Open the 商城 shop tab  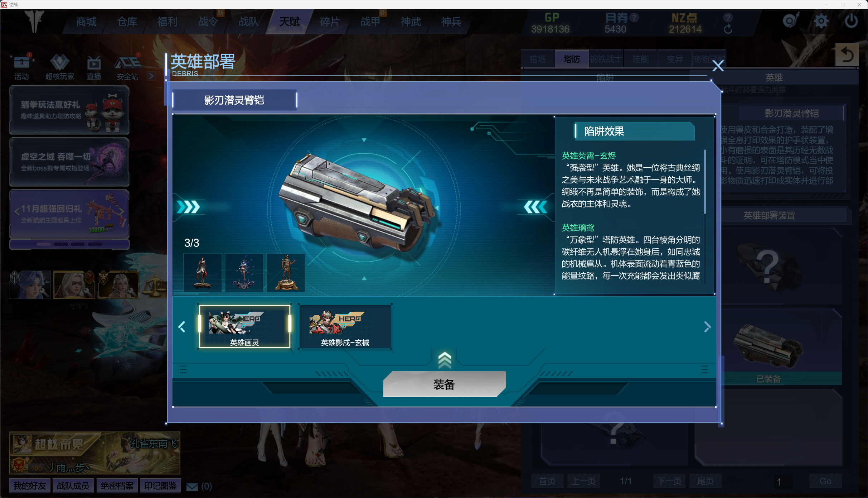(86, 22)
